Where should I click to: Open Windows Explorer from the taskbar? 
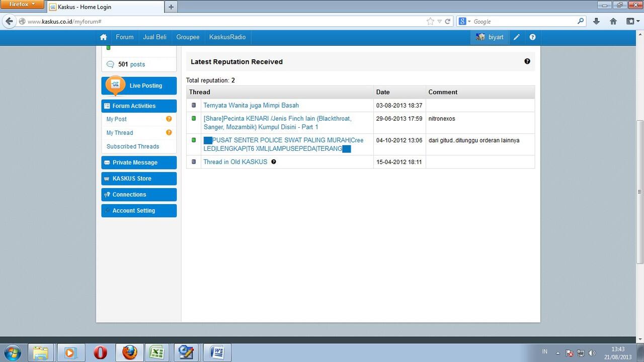pos(41,353)
